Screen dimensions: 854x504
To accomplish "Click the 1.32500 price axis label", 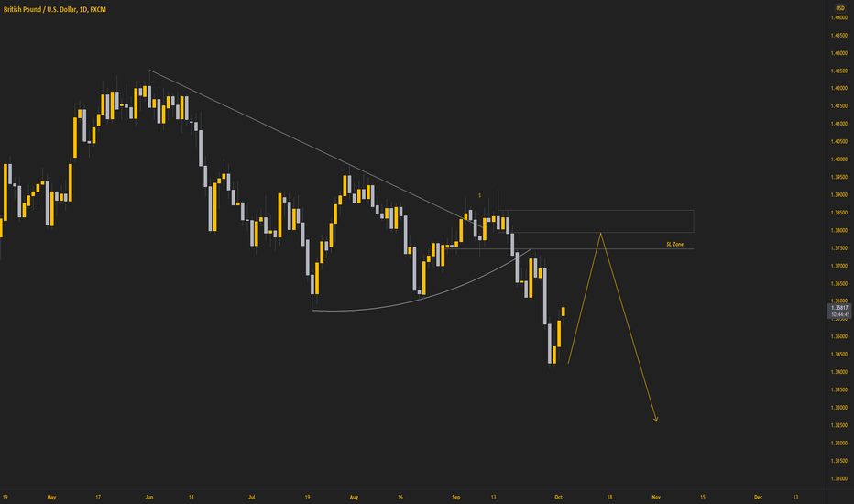I will pos(838,425).
